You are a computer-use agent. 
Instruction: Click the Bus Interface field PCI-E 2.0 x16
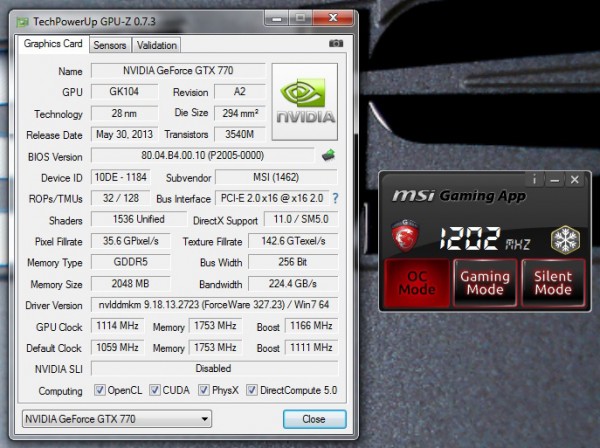272,198
